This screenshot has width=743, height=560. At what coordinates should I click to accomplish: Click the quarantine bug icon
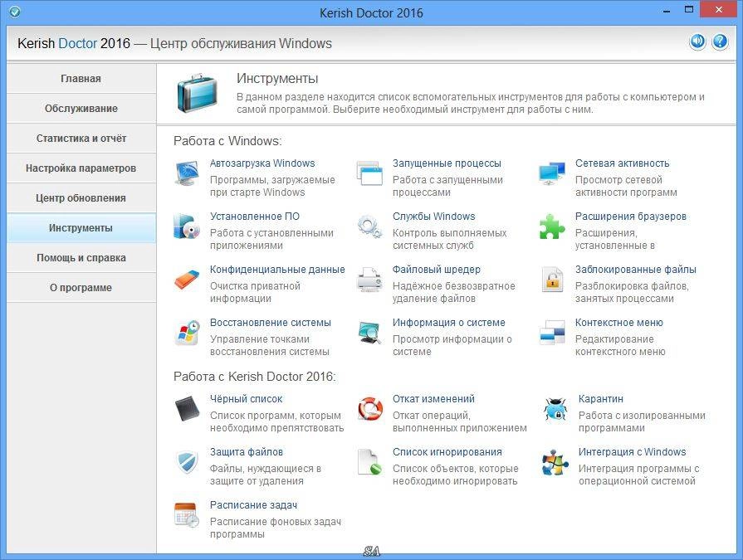coord(555,408)
